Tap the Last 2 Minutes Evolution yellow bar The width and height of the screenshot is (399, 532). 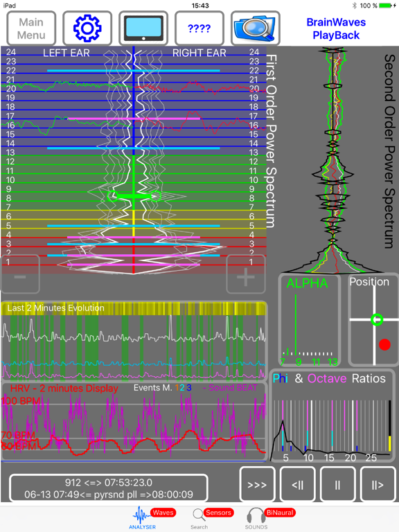coord(133,308)
